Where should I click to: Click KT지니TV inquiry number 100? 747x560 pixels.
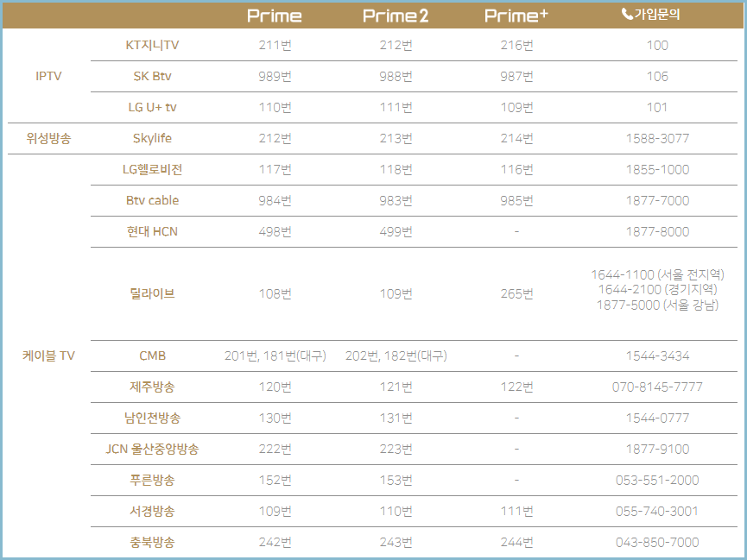point(657,45)
